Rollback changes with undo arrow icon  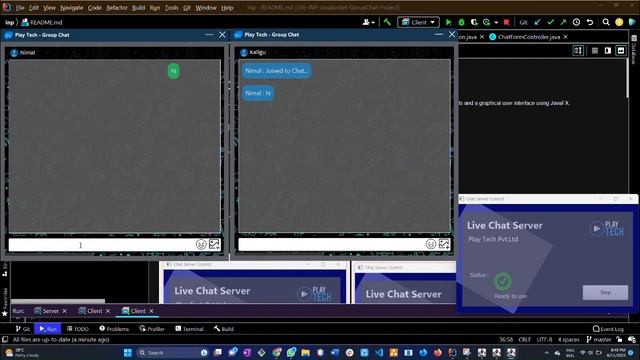(590, 22)
